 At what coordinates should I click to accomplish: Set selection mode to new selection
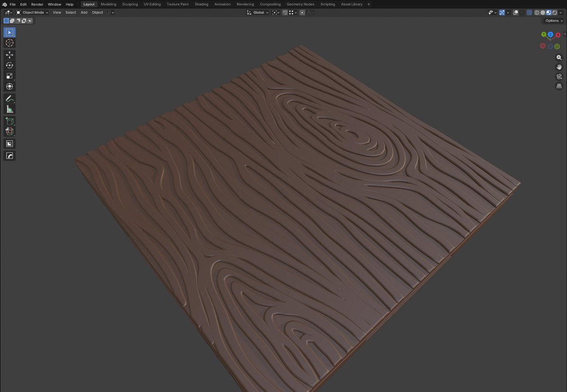pos(6,21)
